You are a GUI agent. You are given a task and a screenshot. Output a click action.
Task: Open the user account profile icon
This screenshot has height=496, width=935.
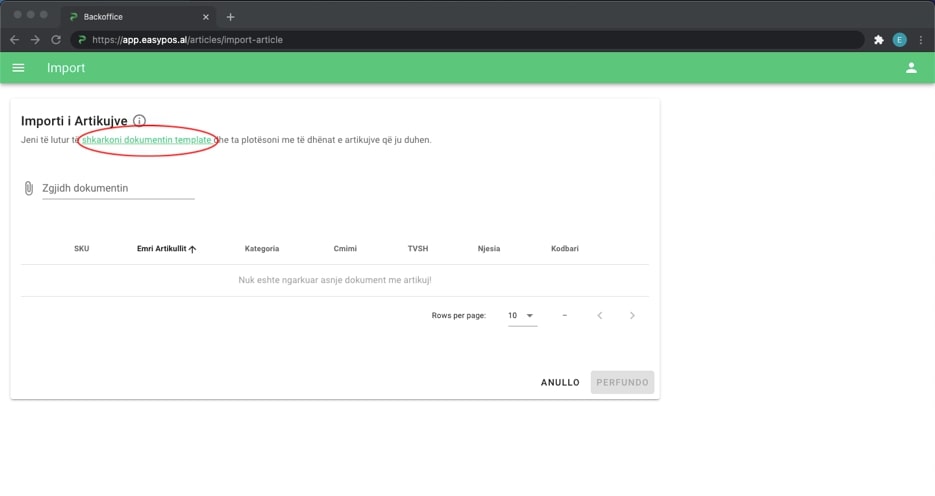point(910,68)
